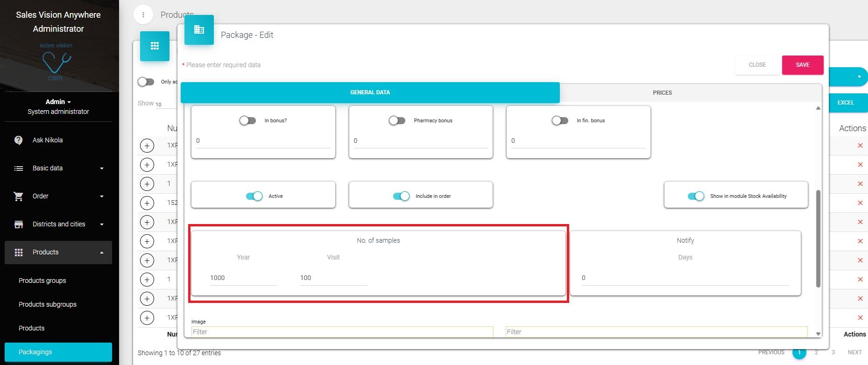Disable the Include in order toggle
868x365 pixels.
pyautogui.click(x=402, y=196)
